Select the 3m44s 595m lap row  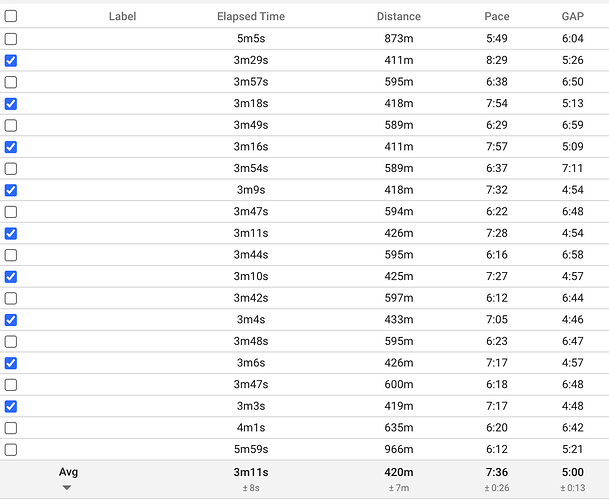tap(10, 255)
